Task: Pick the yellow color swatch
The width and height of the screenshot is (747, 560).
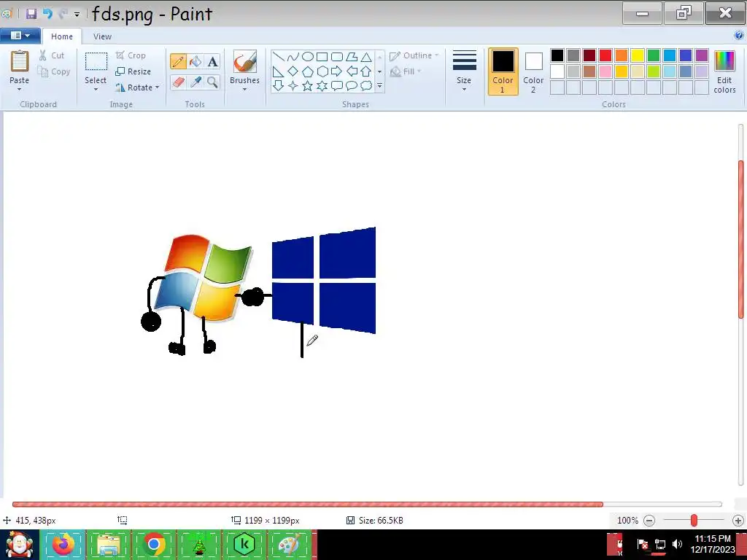Action: point(638,55)
